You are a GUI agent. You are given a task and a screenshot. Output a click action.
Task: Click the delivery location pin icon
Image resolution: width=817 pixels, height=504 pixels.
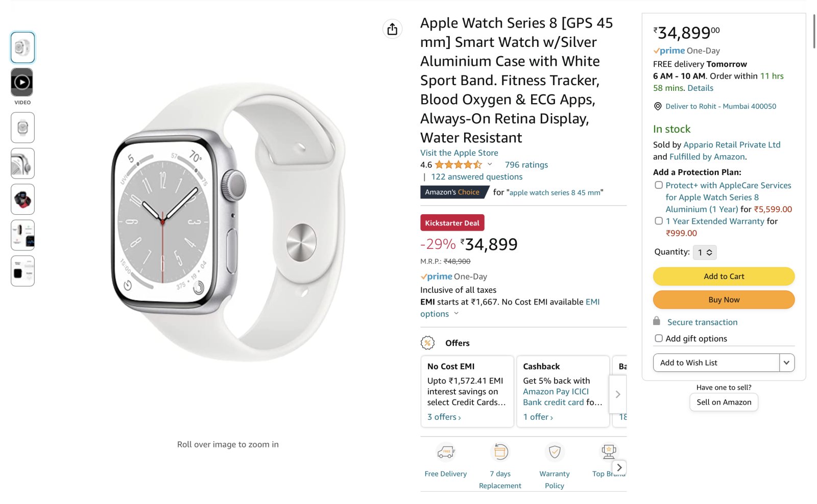(x=658, y=106)
